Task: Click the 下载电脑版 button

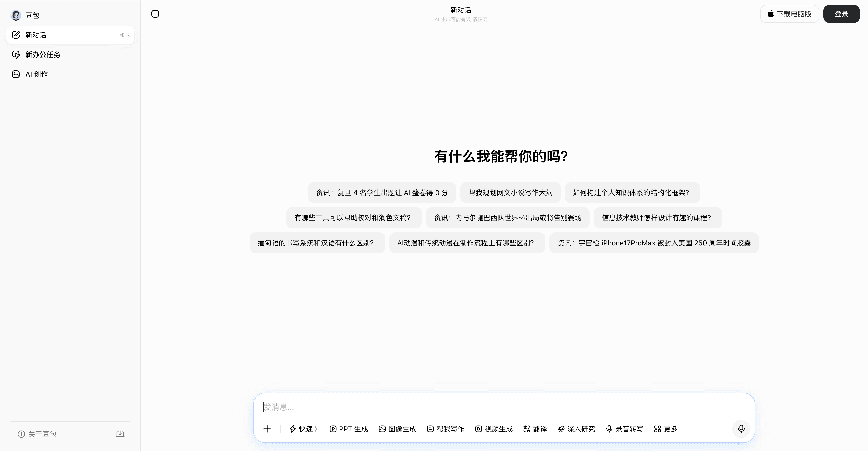Action: point(789,14)
